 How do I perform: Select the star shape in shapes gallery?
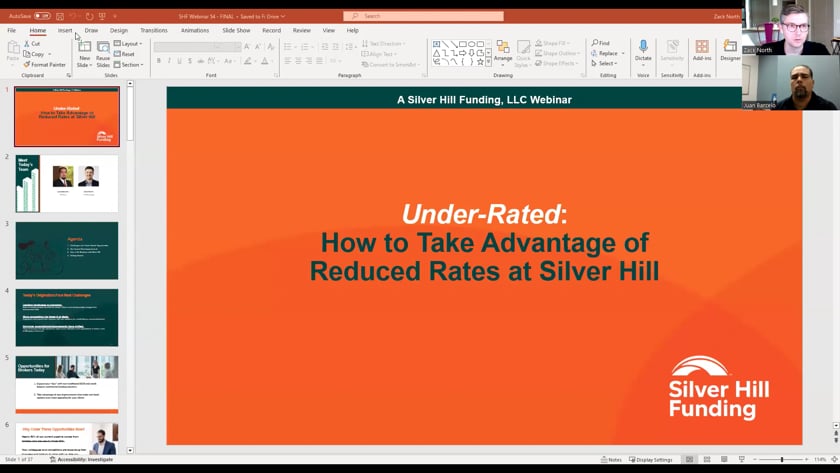click(480, 62)
